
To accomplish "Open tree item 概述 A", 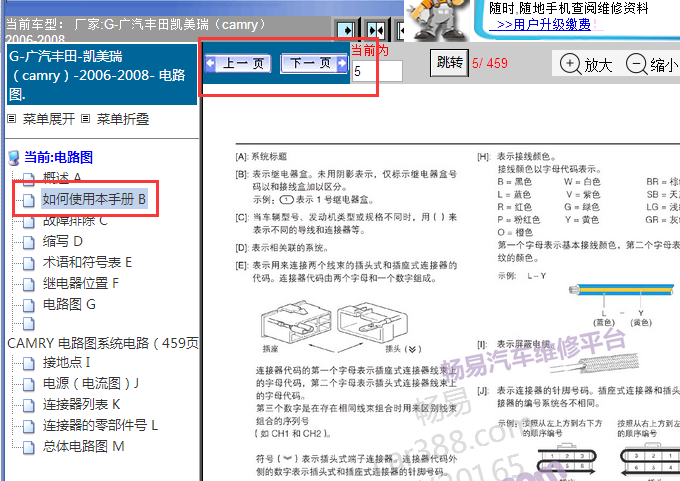I will [x=62, y=177].
